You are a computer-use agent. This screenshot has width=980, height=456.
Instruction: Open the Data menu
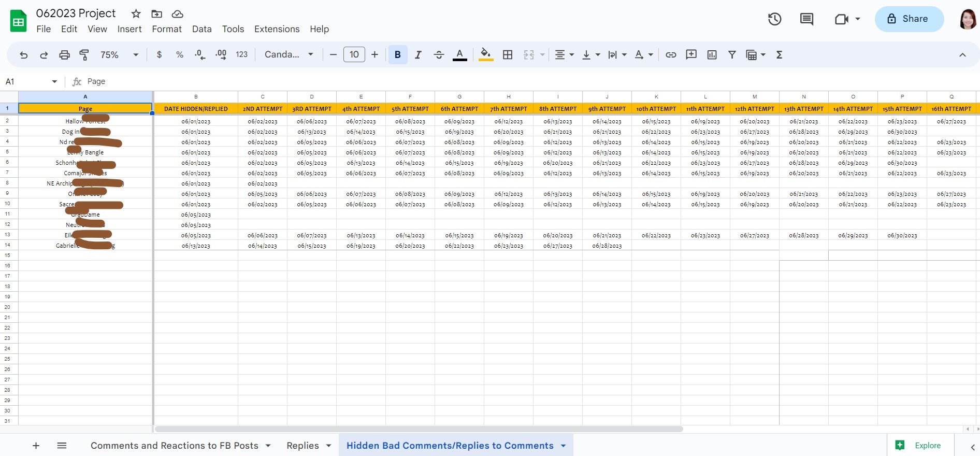pyautogui.click(x=202, y=29)
